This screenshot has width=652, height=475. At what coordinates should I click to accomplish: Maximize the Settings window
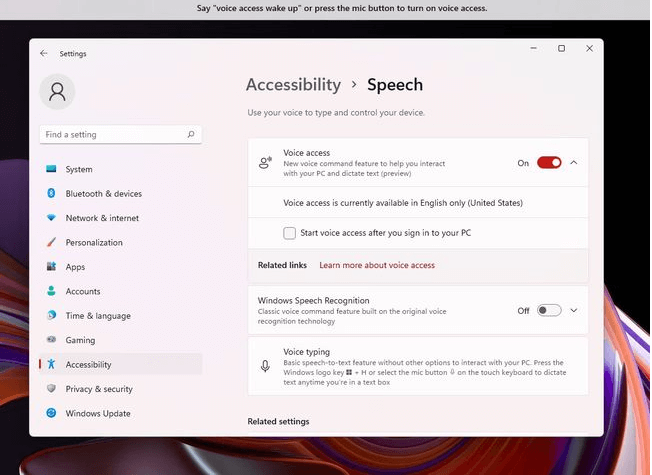(561, 48)
